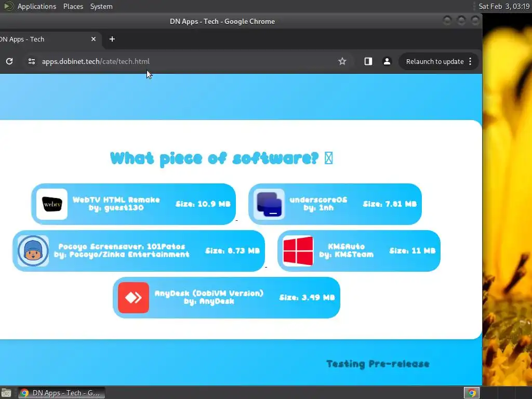Select the DN Apps - Tech browser tab

(x=49, y=39)
